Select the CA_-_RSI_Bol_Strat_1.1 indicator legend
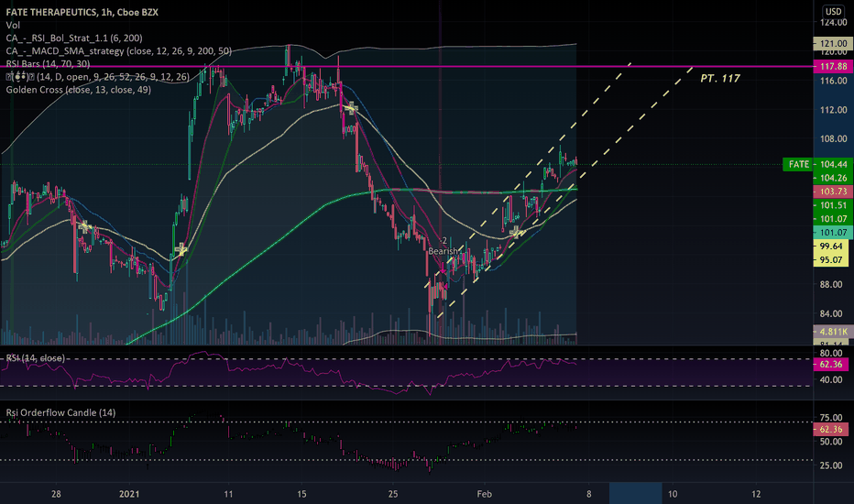 click(74, 38)
